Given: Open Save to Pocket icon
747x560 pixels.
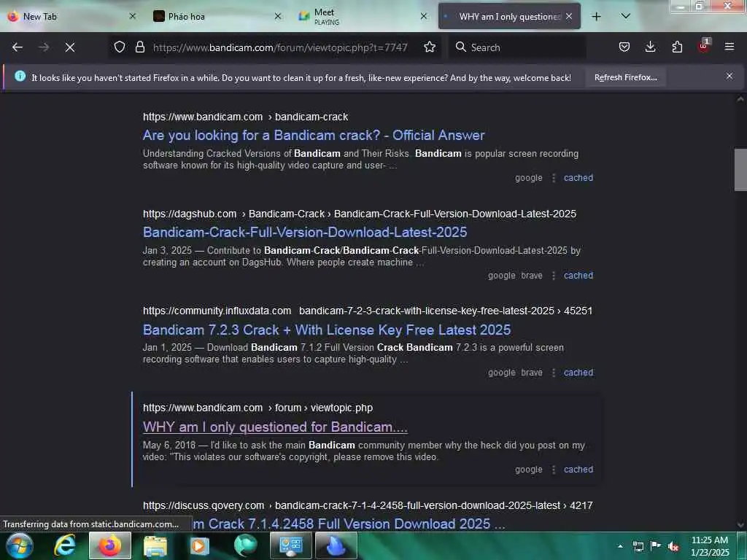Looking at the screenshot, I should [x=624, y=47].
